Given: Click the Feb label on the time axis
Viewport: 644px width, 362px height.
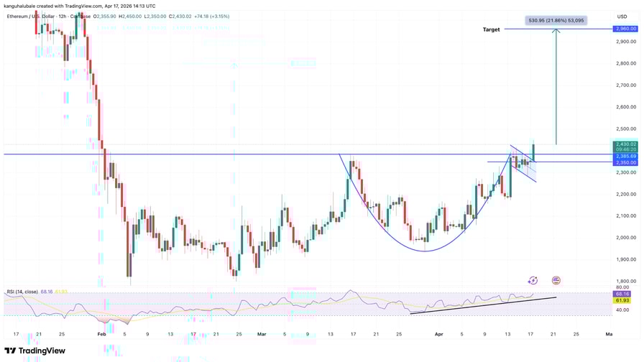Looking at the screenshot, I should [101, 334].
